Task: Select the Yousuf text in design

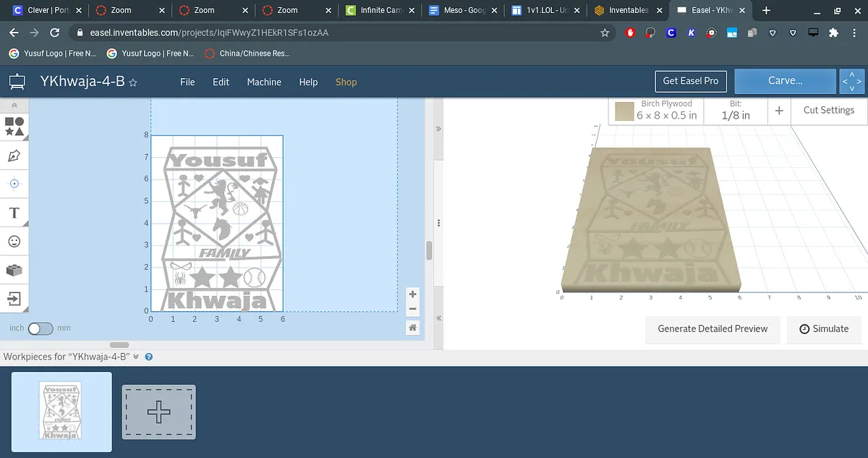Action: pos(217,159)
